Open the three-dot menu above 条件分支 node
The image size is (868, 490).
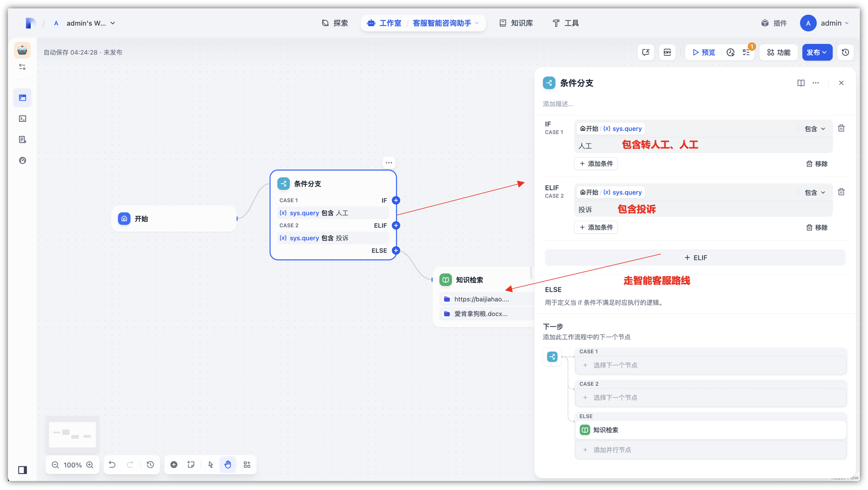(389, 163)
